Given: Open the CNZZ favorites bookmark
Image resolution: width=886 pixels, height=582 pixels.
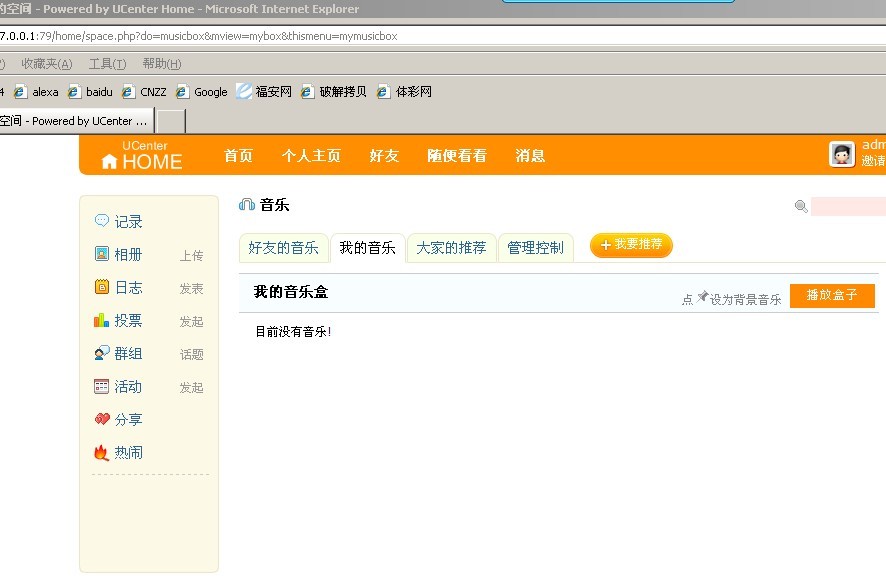Looking at the screenshot, I should pyautogui.click(x=145, y=92).
